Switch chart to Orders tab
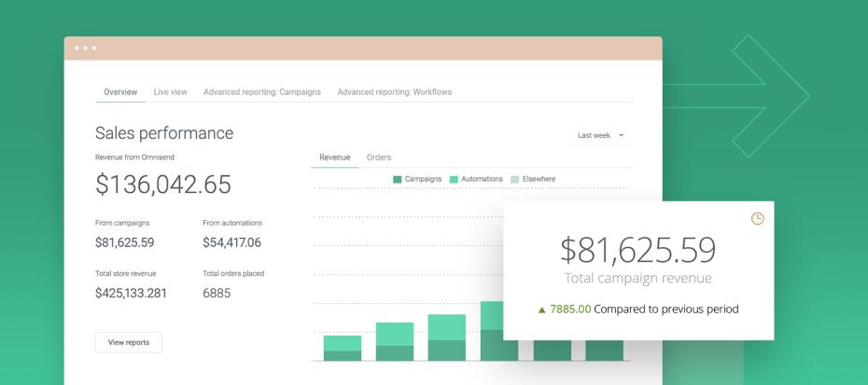This screenshot has height=385, width=868. [x=378, y=158]
